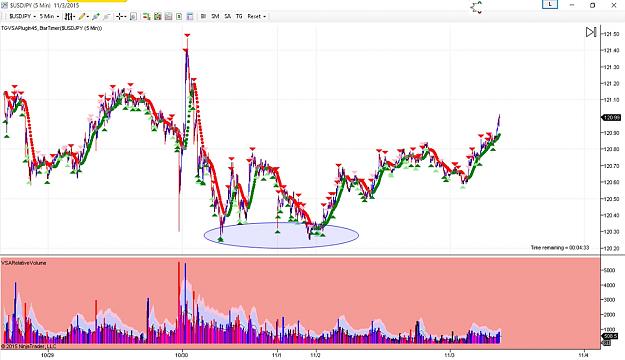The width and height of the screenshot is (625, 360).
Task: Click the pin marker tool icon
Action: pos(96,16)
